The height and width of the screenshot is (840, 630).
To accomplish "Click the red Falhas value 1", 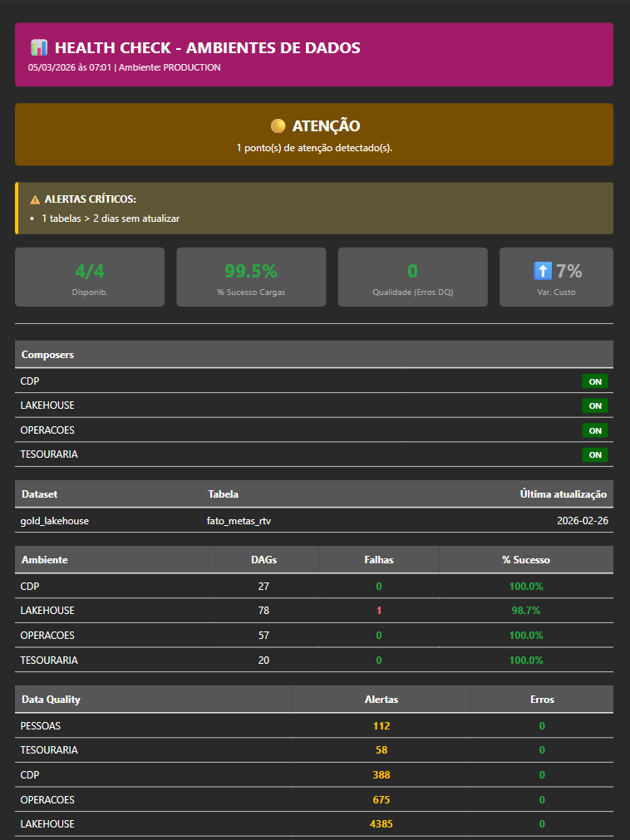I will pyautogui.click(x=379, y=611).
